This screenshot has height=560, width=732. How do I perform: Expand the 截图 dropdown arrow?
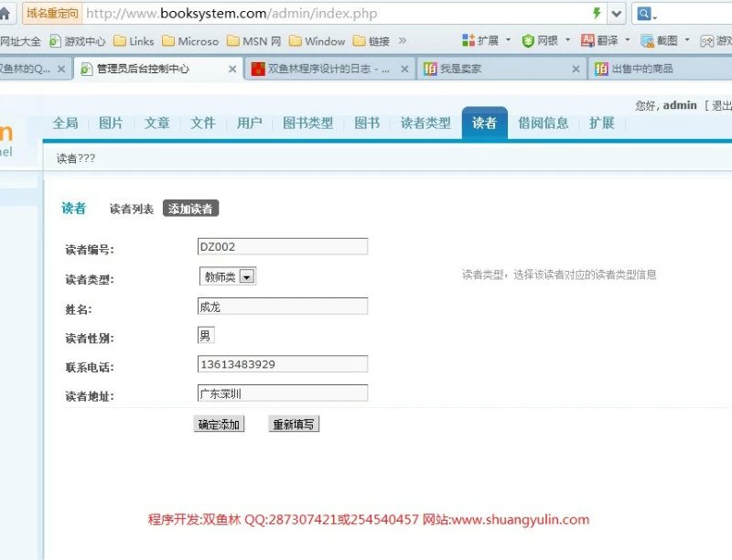point(687,40)
